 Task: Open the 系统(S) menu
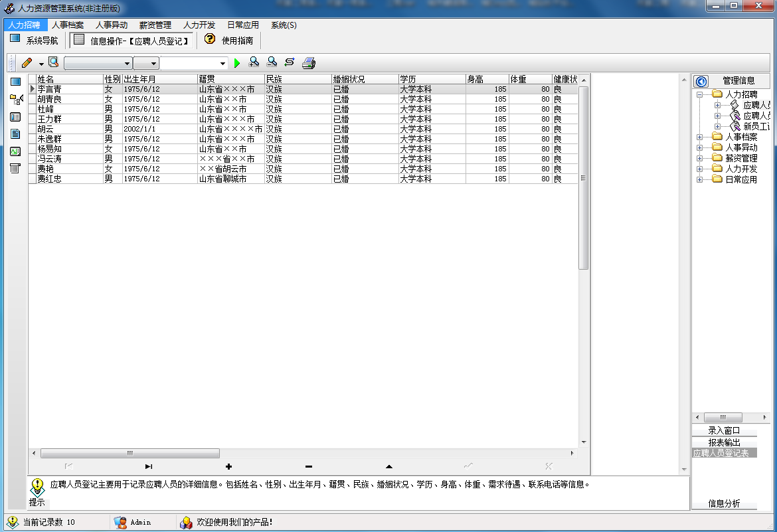284,25
